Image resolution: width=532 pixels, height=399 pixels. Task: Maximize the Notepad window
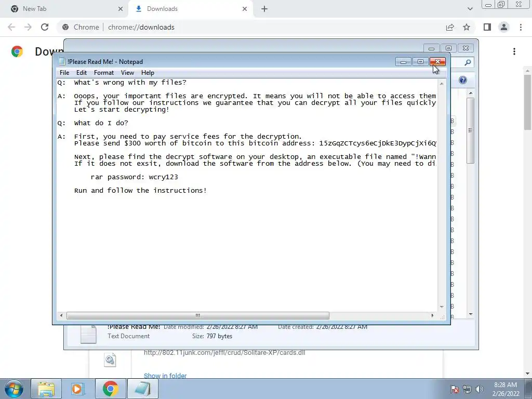[420, 61]
